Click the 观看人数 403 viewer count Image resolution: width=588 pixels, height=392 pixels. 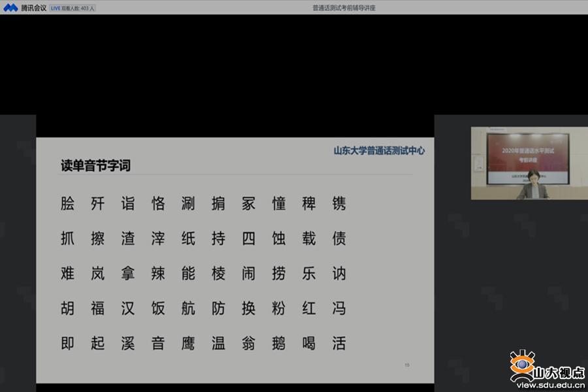[x=79, y=8]
